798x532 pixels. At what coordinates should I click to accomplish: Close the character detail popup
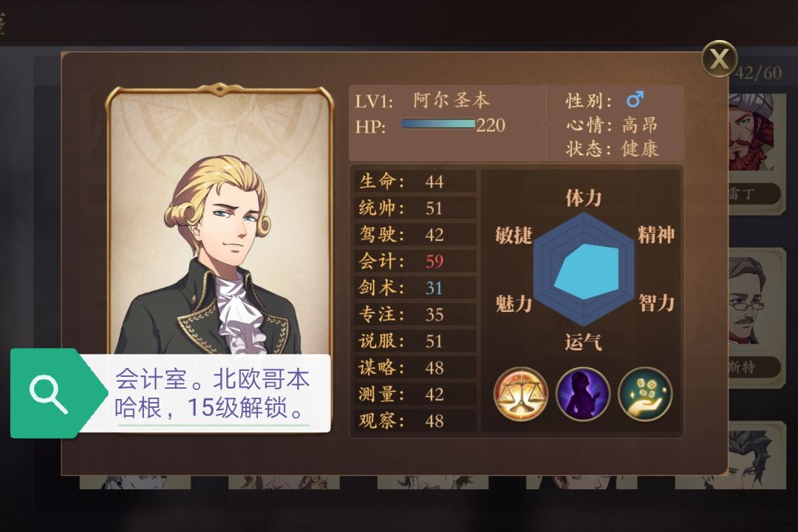(719, 58)
